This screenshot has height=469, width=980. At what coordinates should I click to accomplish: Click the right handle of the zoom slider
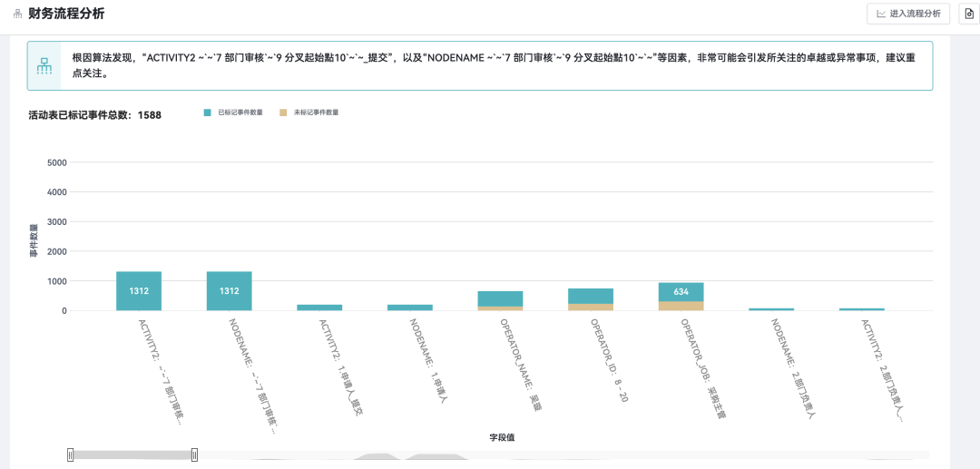pos(194,454)
